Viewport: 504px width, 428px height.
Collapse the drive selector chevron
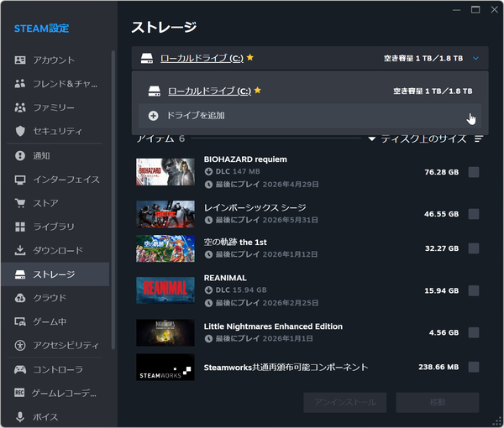tap(475, 58)
